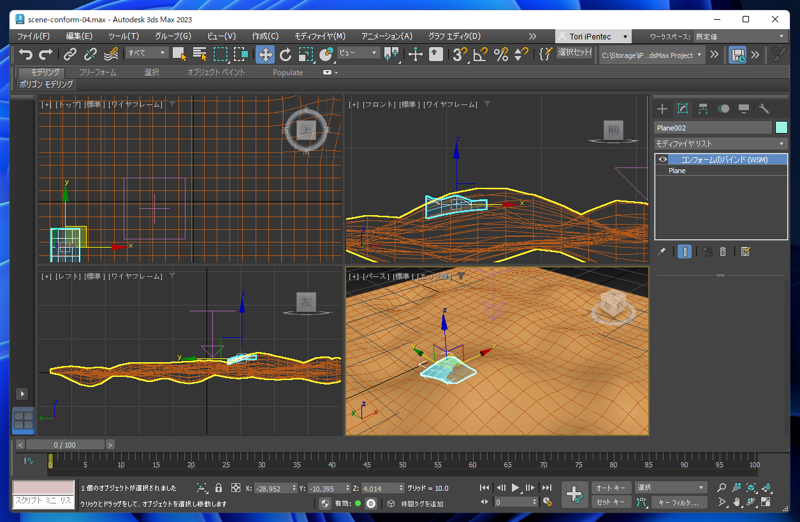Open the 選択 key target dropdown
Viewport: 800px width, 522px height.
pos(670,488)
